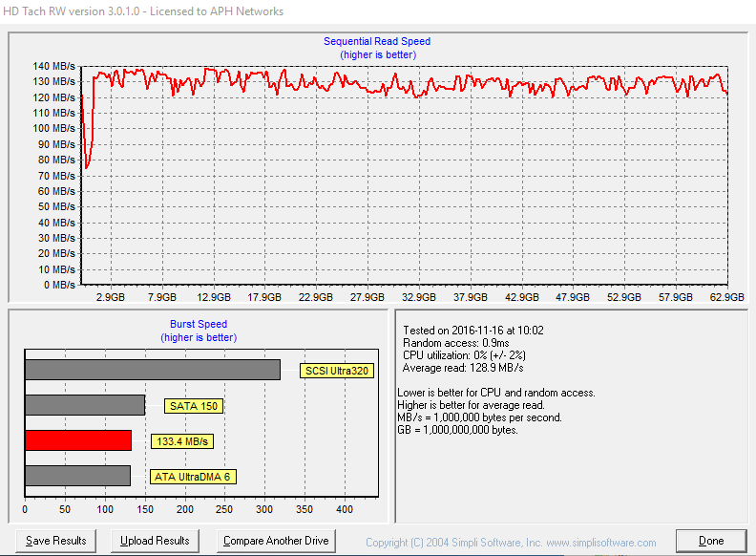Select the SCSI Ultra320 yellow label
Screen dimensions: 756x556
pyautogui.click(x=334, y=371)
